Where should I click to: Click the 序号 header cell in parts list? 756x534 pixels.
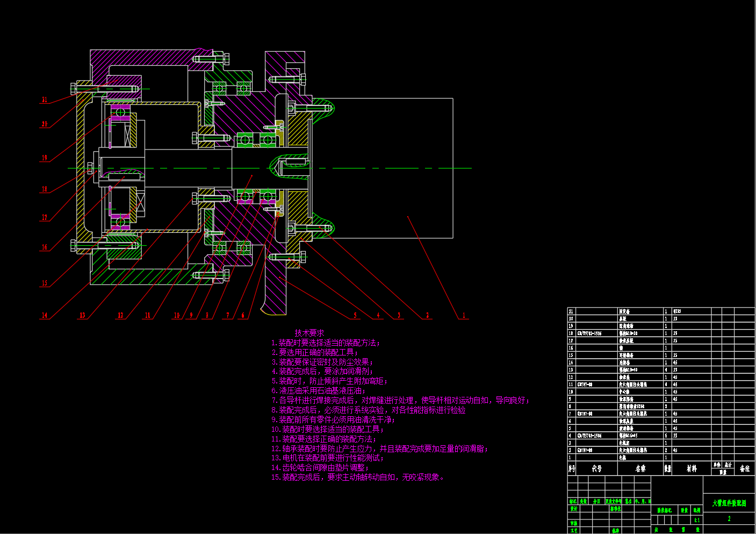[x=572, y=469]
